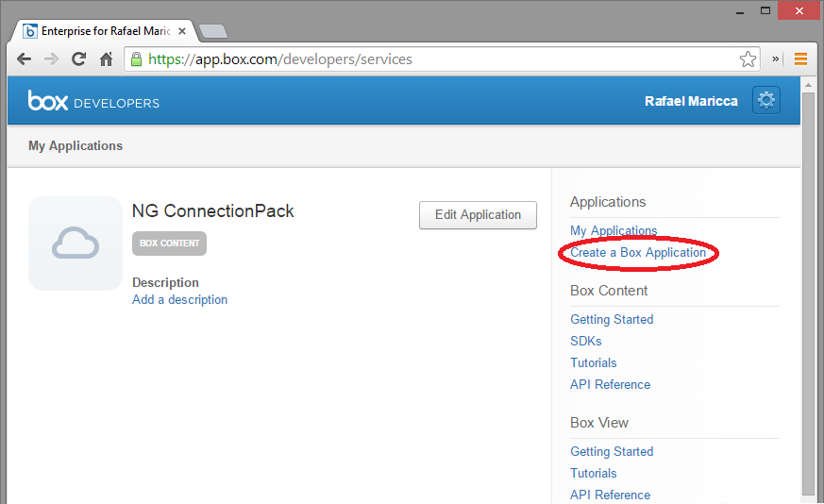This screenshot has height=504, width=824.
Task: Close the Enterprise for Rafael Maricca tab
Action: pos(182,31)
